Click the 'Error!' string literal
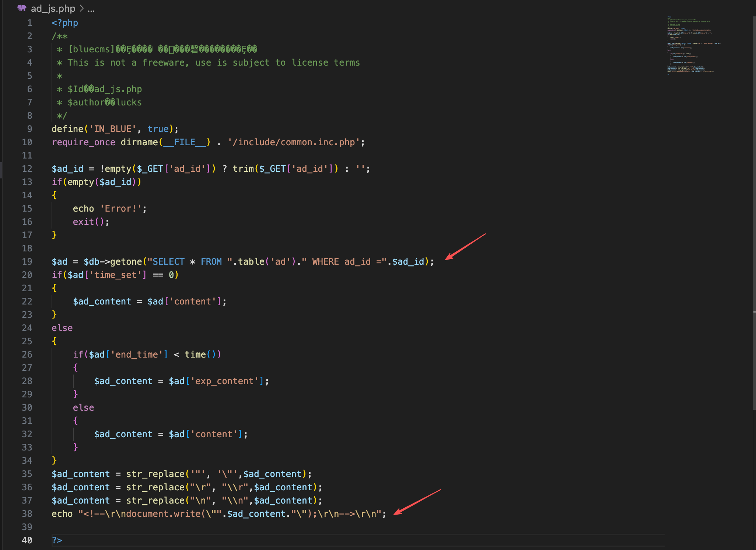 point(121,209)
